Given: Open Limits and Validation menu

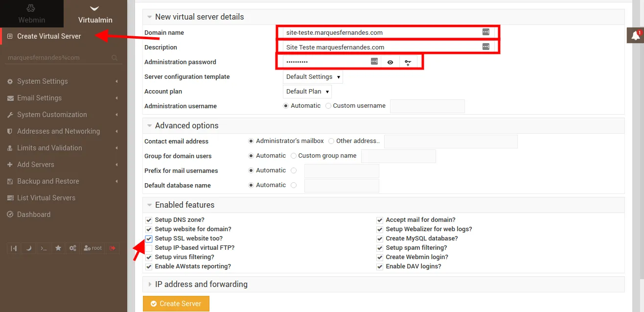Looking at the screenshot, I should (49, 148).
